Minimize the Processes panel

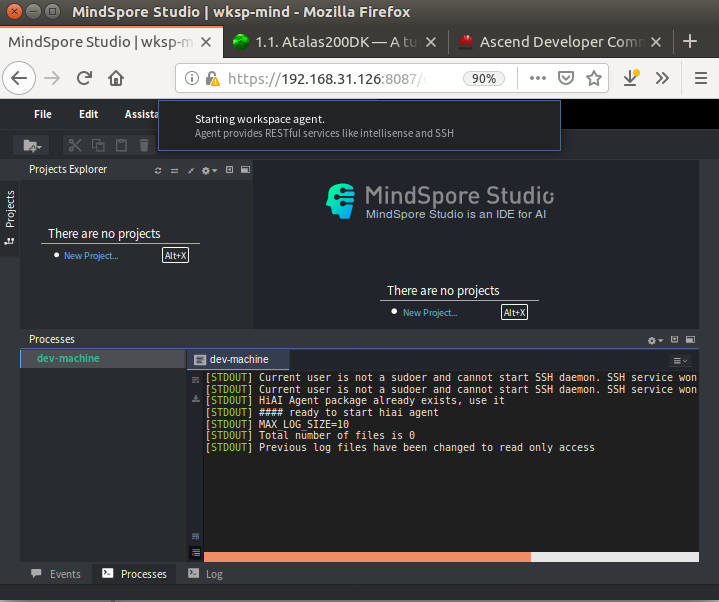click(x=674, y=340)
